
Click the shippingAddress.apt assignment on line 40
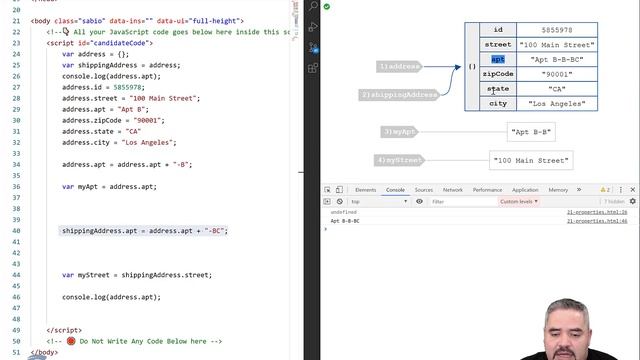click(x=145, y=231)
